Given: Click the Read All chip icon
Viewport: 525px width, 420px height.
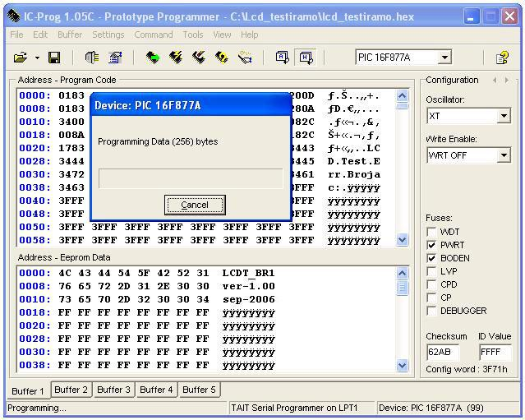Looking at the screenshot, I should tap(153, 58).
